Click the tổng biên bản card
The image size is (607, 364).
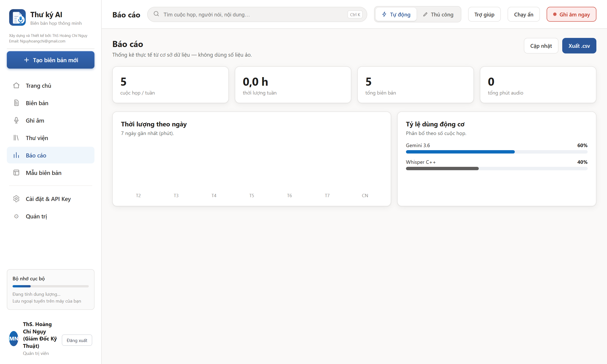(x=415, y=85)
